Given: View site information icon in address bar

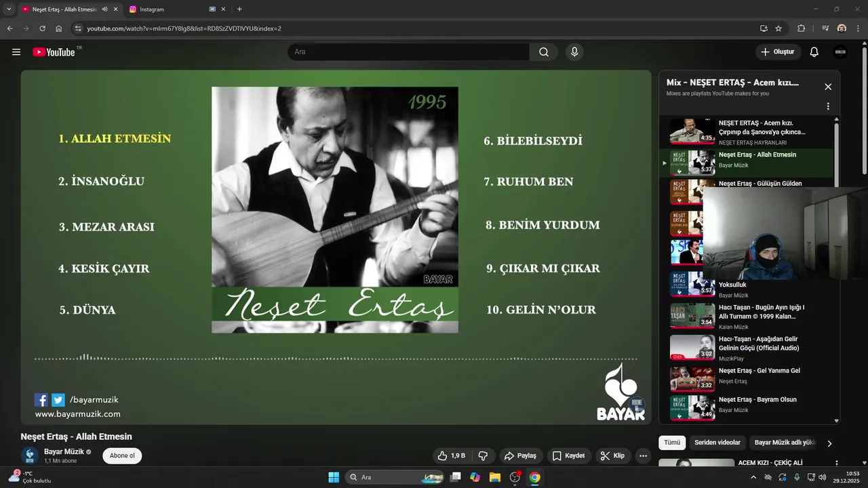Looking at the screenshot, I should (78, 28).
